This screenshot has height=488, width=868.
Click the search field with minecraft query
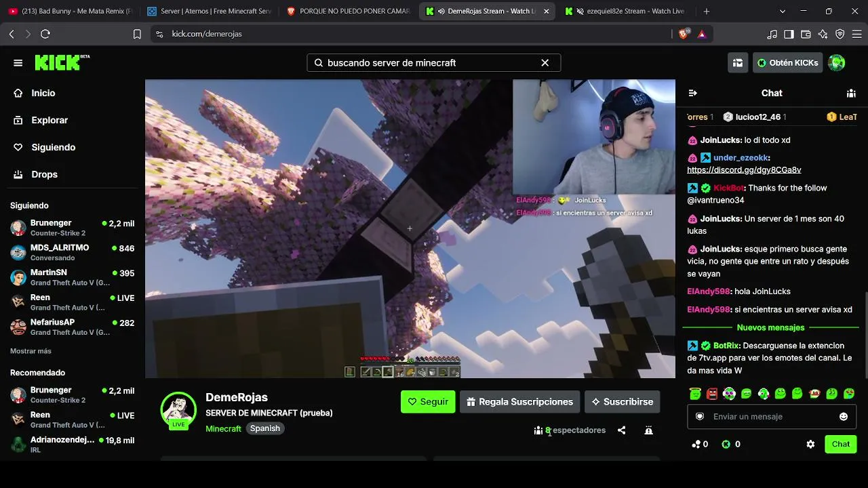434,62
